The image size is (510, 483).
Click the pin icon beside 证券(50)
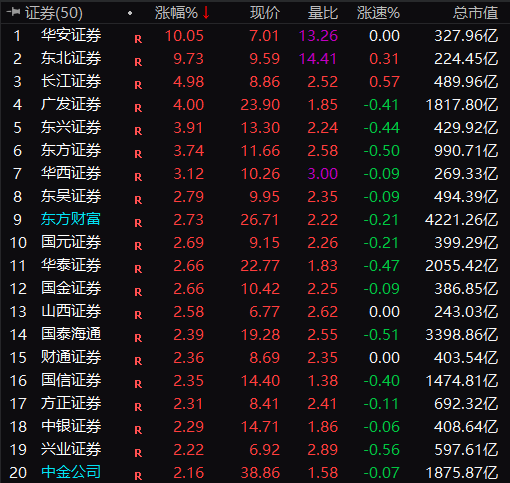point(14,12)
